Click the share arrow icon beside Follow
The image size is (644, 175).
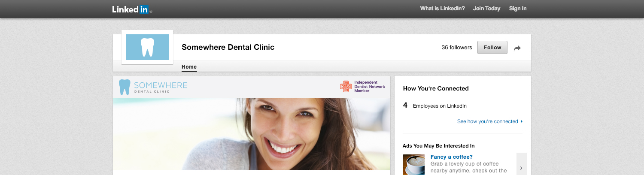pos(517,48)
